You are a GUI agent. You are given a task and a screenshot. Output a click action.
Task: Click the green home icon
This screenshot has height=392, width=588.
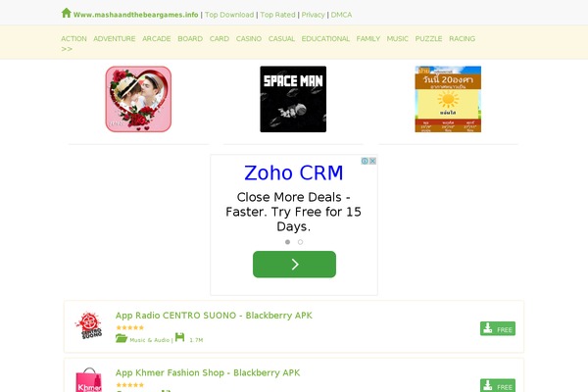tap(66, 13)
